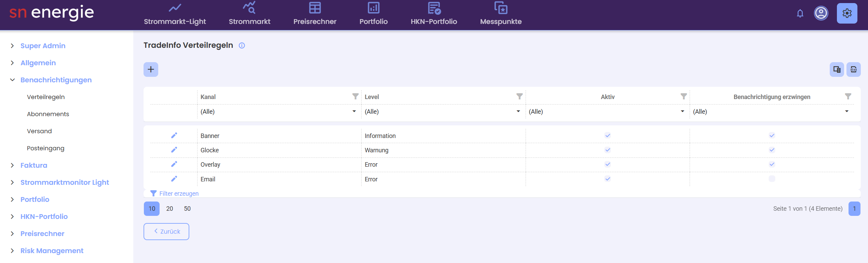The image size is (868, 263).
Task: Edit the Banner row with pencil icon
Action: click(174, 136)
